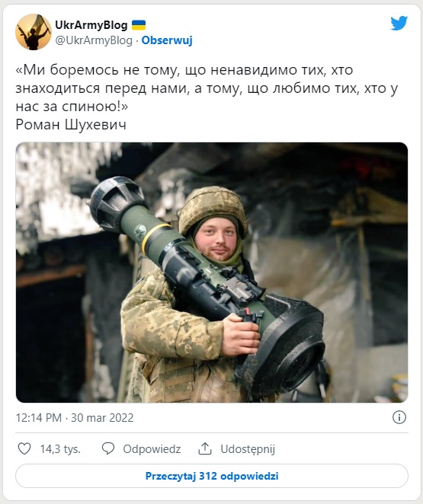Click the Роман Шухевич attribution line
423x504 pixels.
pos(71,125)
